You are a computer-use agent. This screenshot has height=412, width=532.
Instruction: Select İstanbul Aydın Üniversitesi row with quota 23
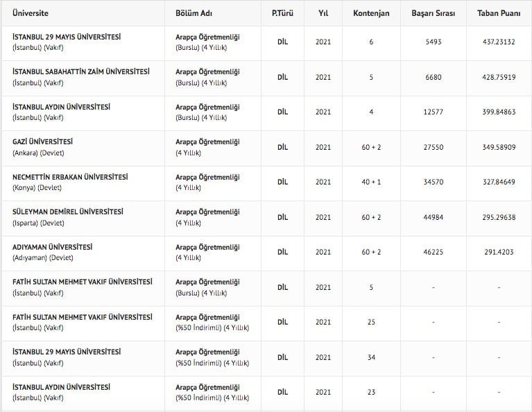click(61, 387)
